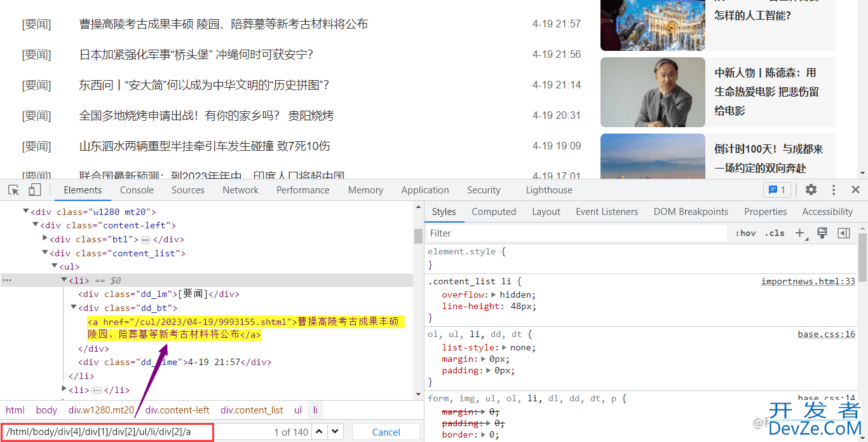Open the Network tab
Viewport: 868px width, 442px height.
240,190
